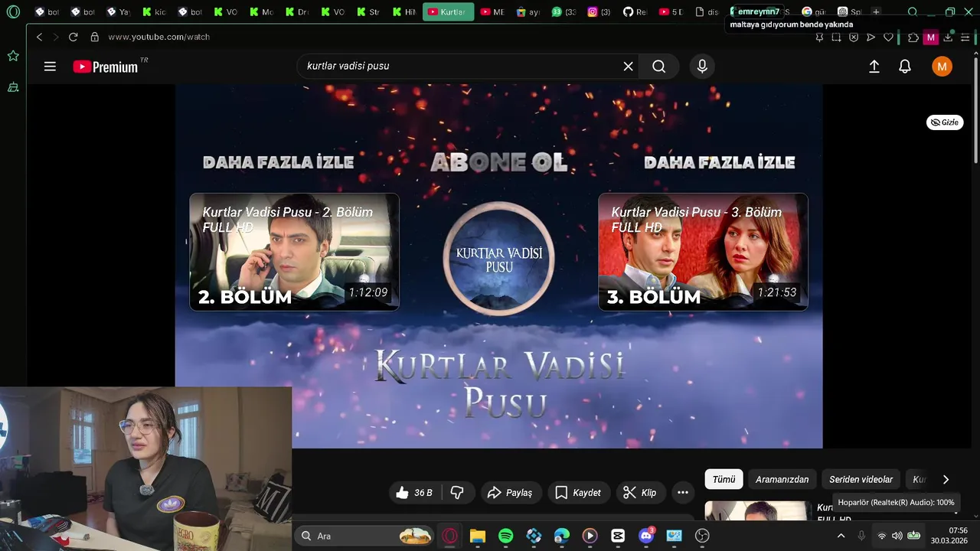Open the Wi-Fi network tray icon
Screen dimensions: 980x551
click(881, 536)
